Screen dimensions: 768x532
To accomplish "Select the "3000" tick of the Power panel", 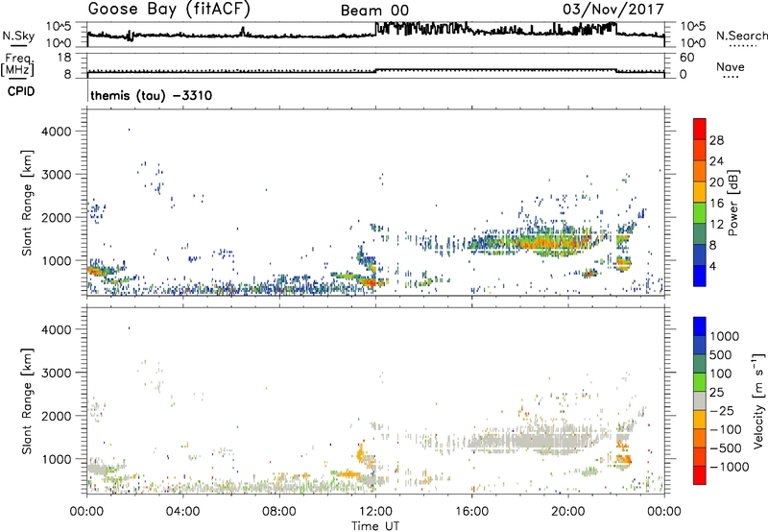I will click(57, 175).
